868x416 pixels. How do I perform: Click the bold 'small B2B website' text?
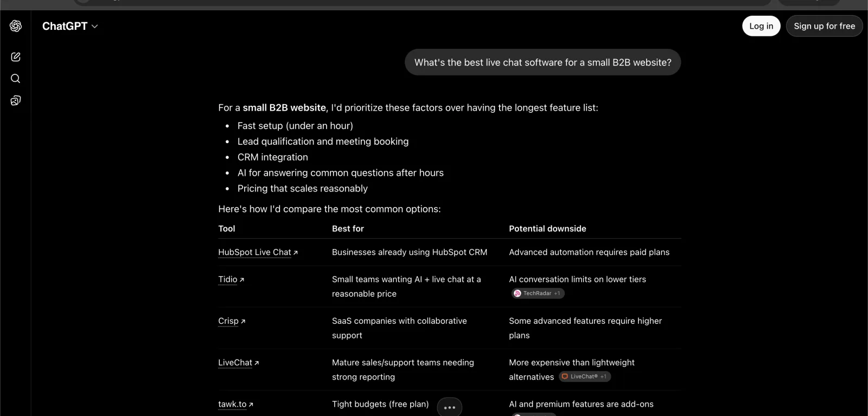click(x=284, y=107)
